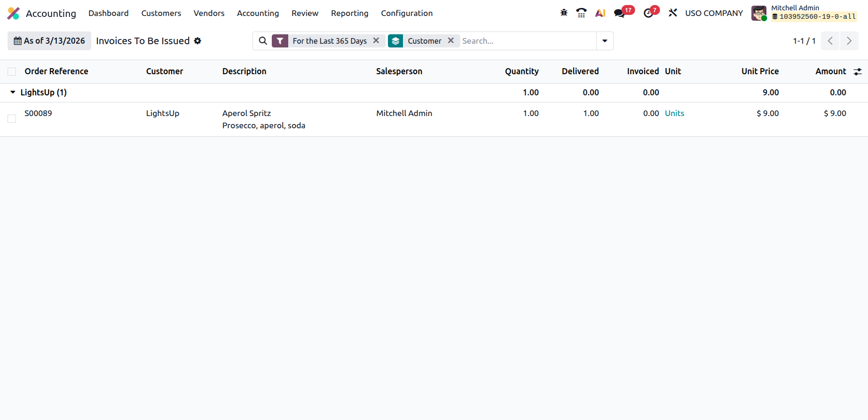The image size is (868, 420).
Task: Open the debug bug icon menu
Action: click(564, 13)
